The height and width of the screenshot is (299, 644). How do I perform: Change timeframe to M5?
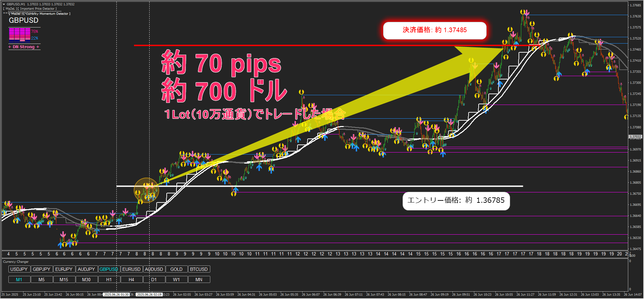42,280
